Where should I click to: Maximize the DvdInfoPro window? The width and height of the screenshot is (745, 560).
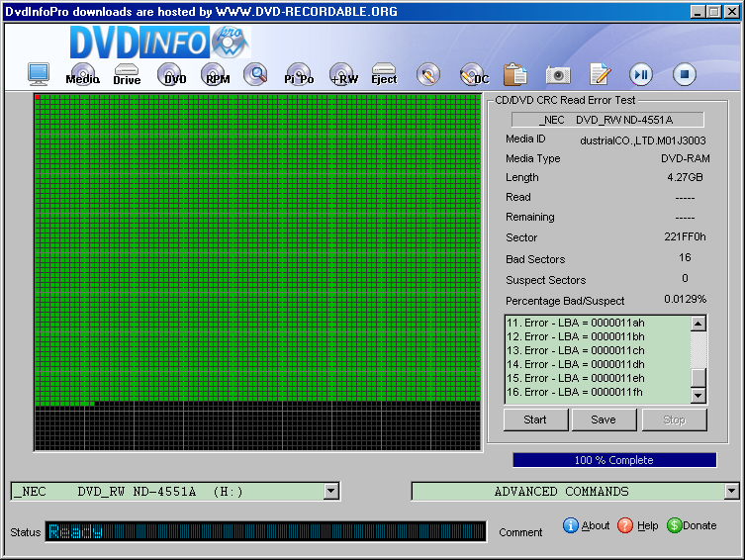tap(713, 12)
